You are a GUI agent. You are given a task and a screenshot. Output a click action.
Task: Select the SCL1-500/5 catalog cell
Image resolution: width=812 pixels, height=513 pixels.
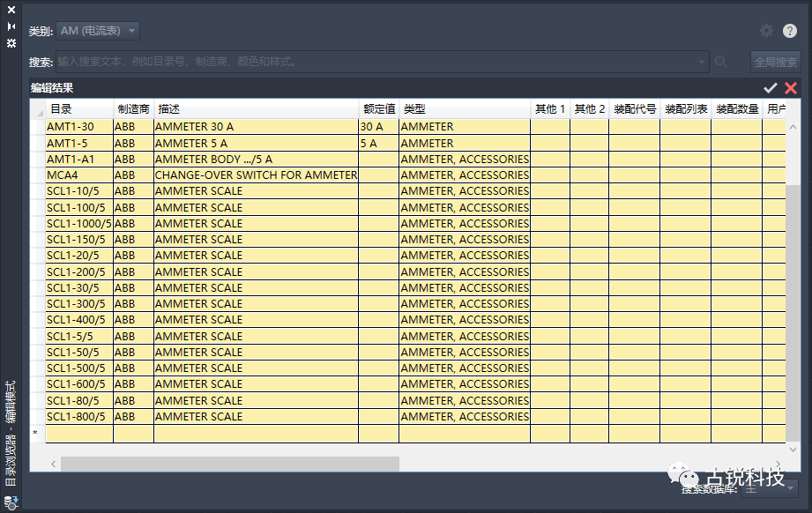(x=79, y=368)
